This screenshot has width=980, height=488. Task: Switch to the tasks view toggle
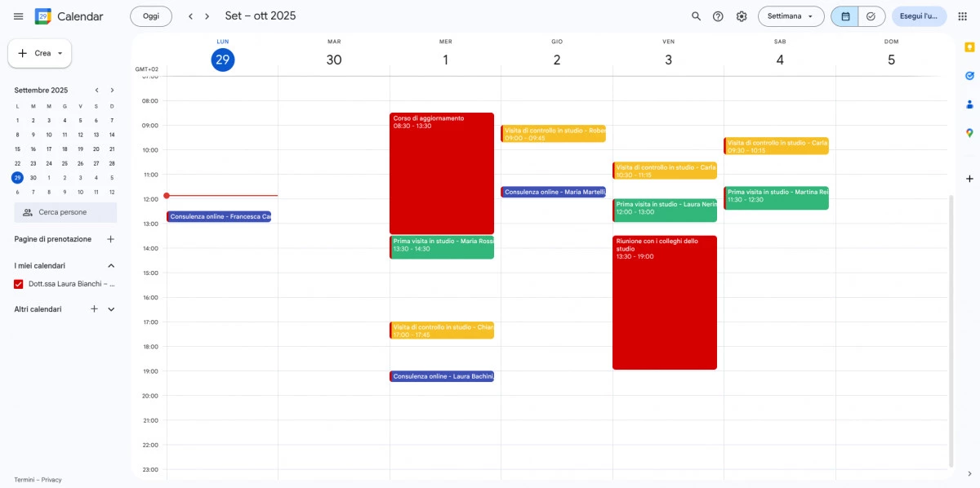point(871,16)
